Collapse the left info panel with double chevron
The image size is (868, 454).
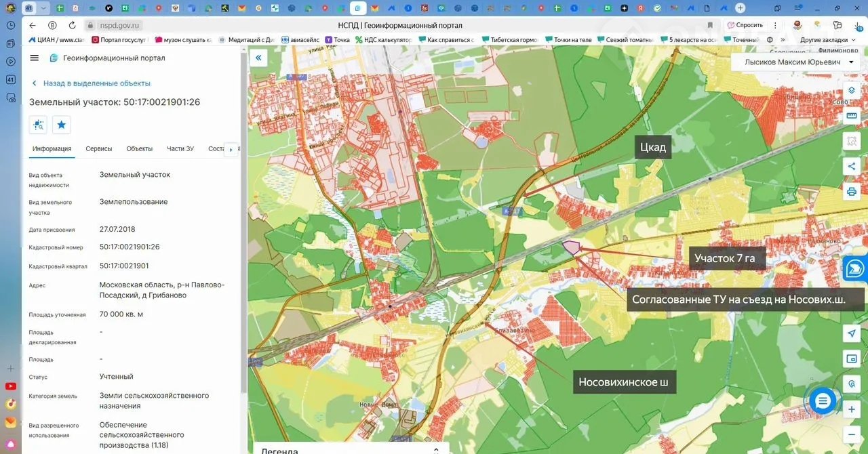[x=258, y=58]
